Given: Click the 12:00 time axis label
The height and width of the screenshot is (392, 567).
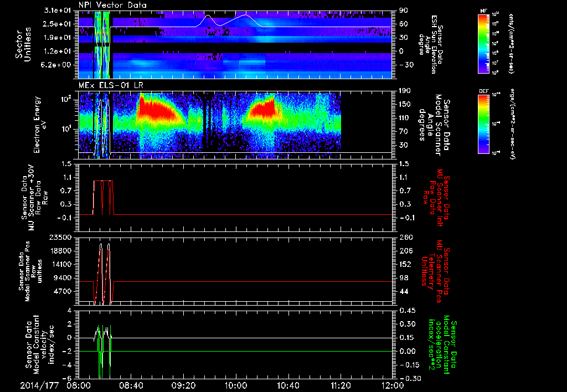Looking at the screenshot, I should [x=393, y=385].
